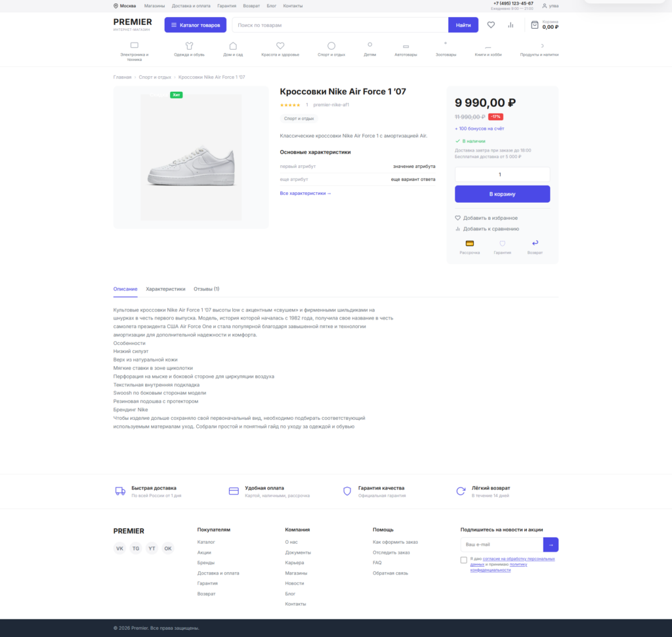Switch to the Характеристики tab
The height and width of the screenshot is (637, 672).
[165, 289]
